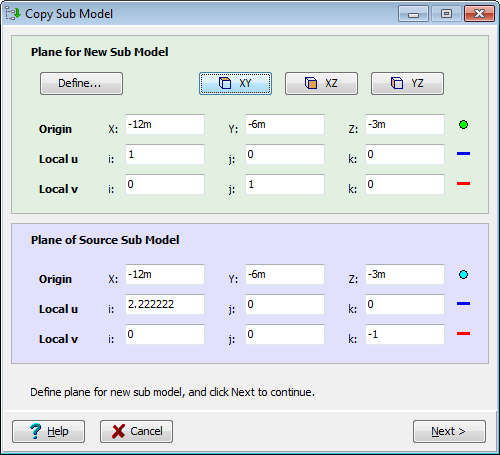
Task: Edit new plane Local v k field
Action: coord(405,184)
